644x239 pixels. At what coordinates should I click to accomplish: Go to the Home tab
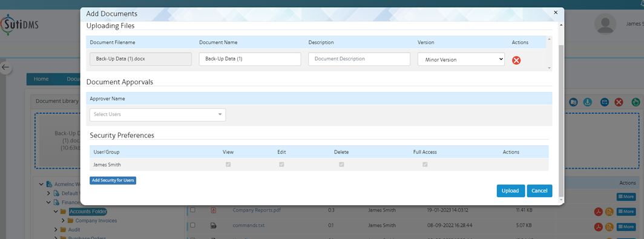coord(41,79)
